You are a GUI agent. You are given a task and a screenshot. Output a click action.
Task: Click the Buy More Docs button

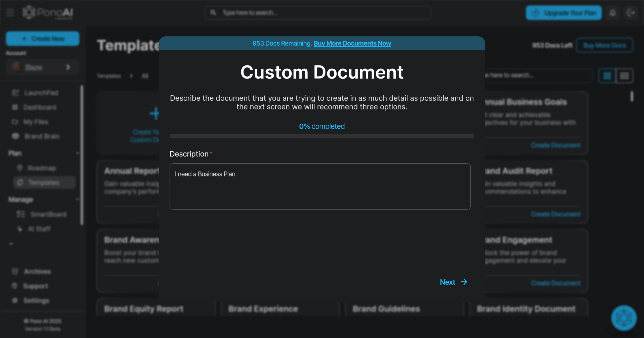coord(604,45)
